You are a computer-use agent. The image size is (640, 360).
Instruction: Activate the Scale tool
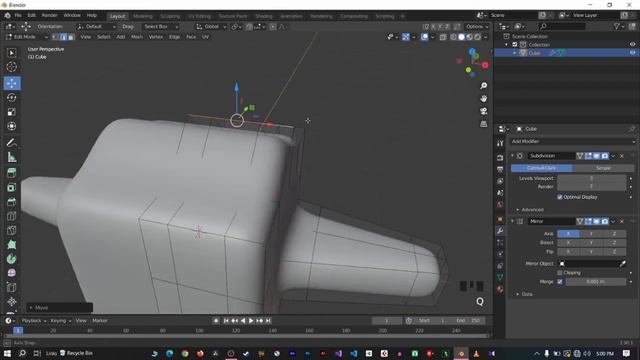pyautogui.click(x=12, y=112)
